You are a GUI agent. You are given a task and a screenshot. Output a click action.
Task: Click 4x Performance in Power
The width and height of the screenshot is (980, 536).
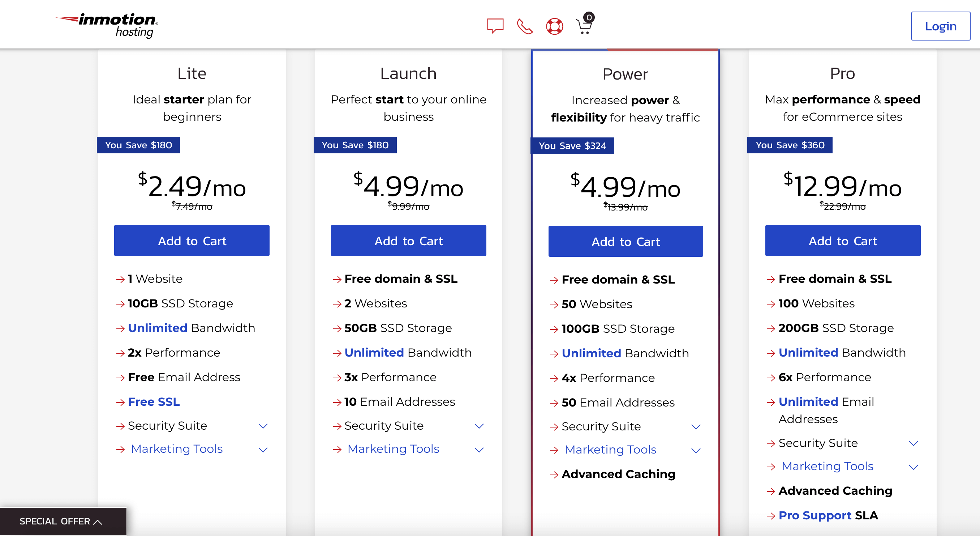608,378
